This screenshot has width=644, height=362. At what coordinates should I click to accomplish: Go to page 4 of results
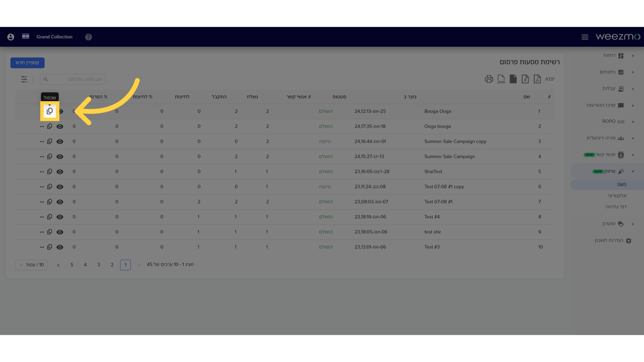click(85, 265)
